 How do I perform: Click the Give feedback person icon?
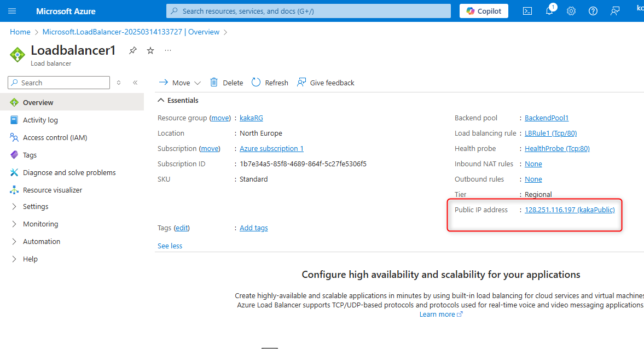(301, 83)
